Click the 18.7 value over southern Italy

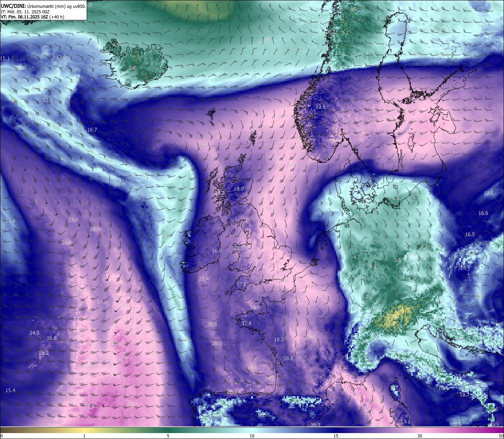tap(464, 395)
